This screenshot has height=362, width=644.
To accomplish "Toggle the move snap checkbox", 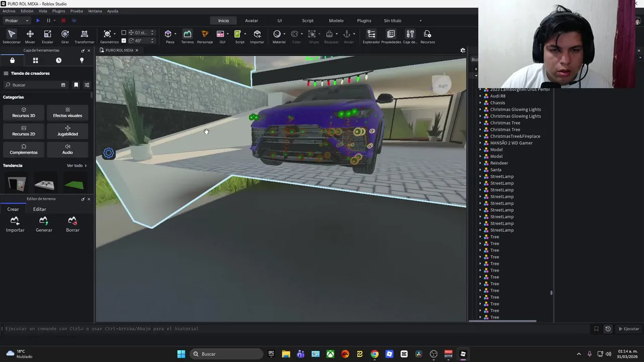I will click(124, 33).
